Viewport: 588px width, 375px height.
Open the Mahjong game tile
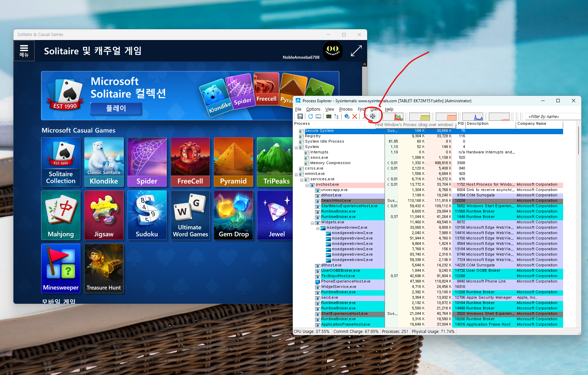(x=61, y=215)
